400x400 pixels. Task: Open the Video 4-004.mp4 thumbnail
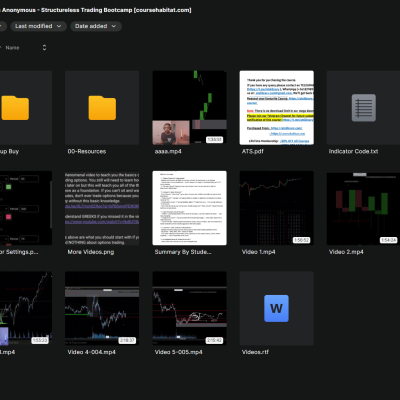click(x=102, y=308)
